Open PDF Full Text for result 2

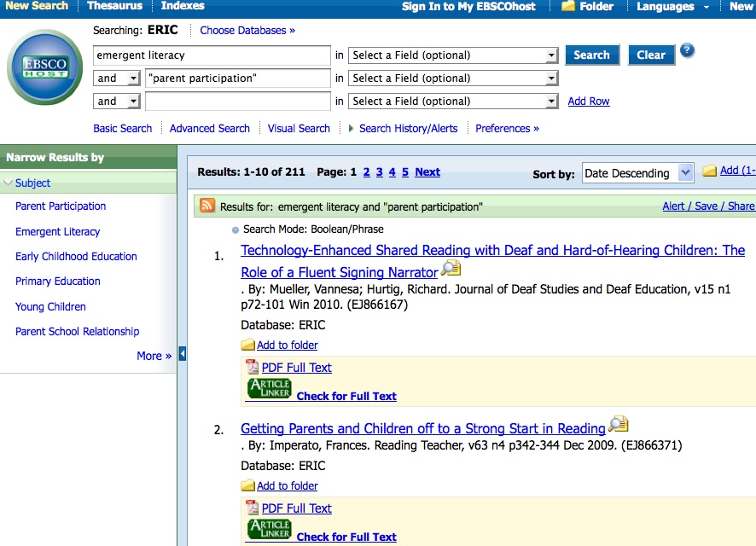pyautogui.click(x=297, y=508)
